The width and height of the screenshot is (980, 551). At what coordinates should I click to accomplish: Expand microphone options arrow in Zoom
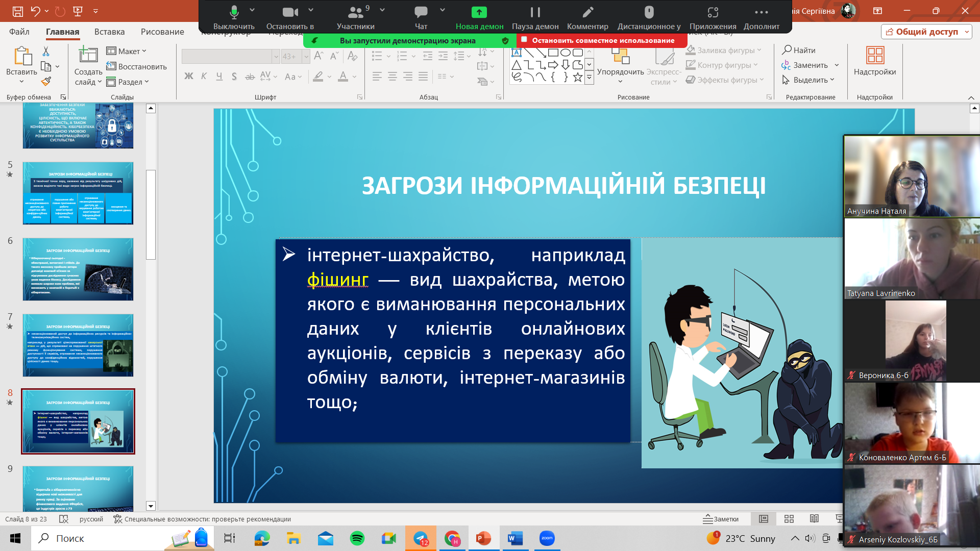[x=252, y=10]
